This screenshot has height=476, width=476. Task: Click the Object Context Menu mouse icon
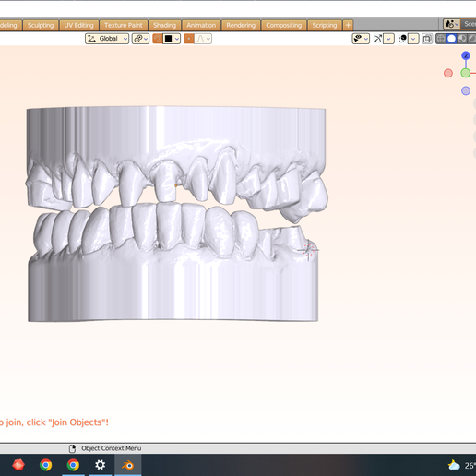pos(72,448)
